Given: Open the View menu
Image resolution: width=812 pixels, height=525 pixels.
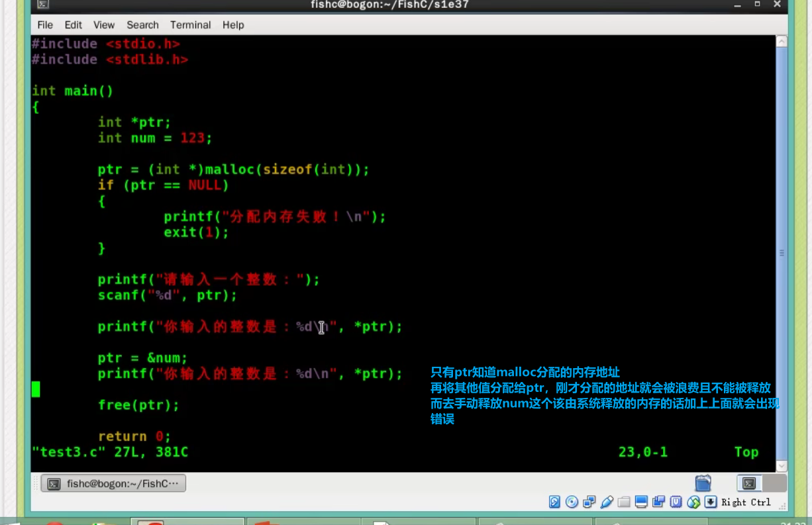Looking at the screenshot, I should point(104,25).
